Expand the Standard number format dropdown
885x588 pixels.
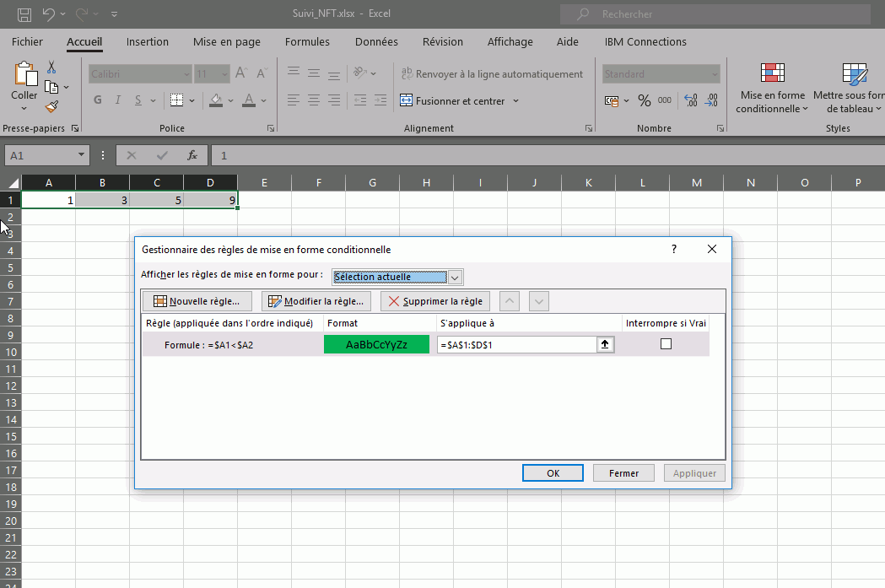click(x=714, y=74)
